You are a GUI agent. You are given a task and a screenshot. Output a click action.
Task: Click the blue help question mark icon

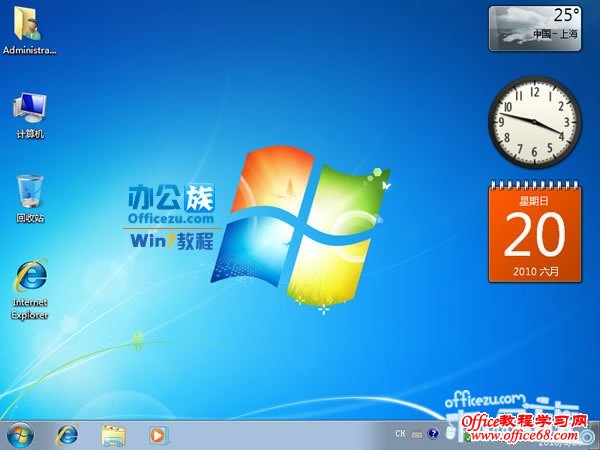pos(433,434)
